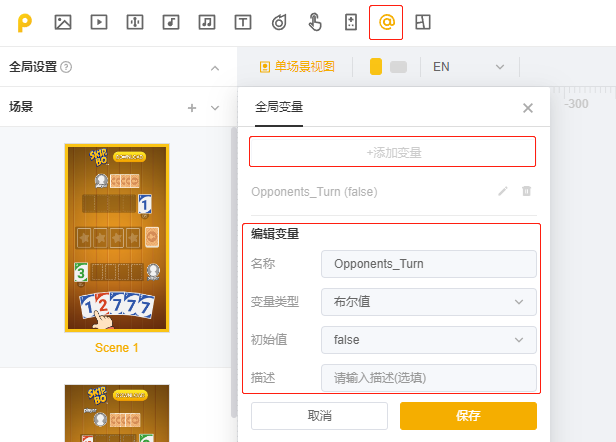This screenshot has width=616, height=442.
Task: Open the EN language dropdown
Action: [468, 67]
